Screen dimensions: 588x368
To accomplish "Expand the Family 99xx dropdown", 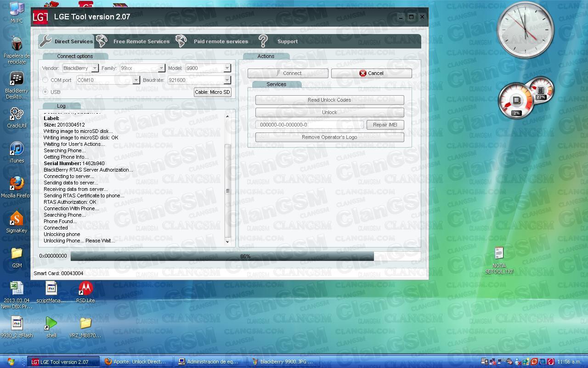I will pos(161,68).
